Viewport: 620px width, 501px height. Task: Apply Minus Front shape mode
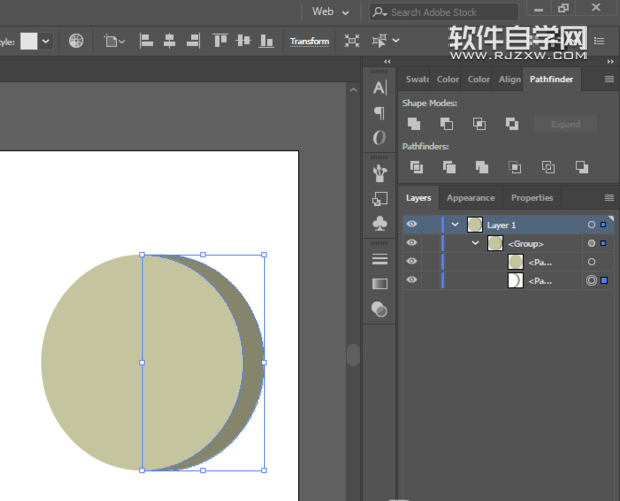(446, 124)
